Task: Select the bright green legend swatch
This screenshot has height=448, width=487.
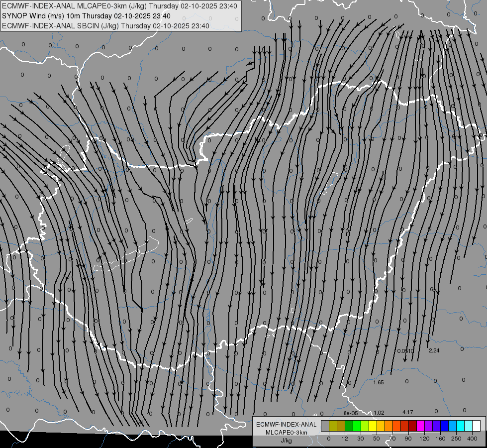Action: 357,426
